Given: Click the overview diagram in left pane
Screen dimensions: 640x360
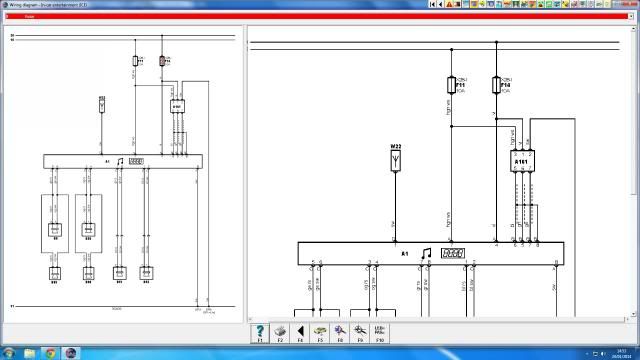Looking at the screenshot, I should pos(123,173).
